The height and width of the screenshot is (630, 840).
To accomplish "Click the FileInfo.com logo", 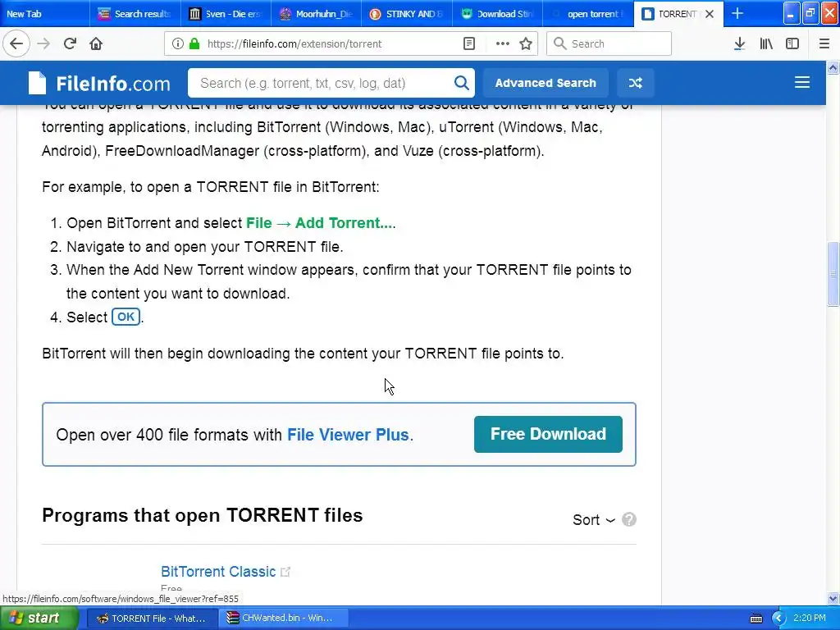I will pos(99,83).
